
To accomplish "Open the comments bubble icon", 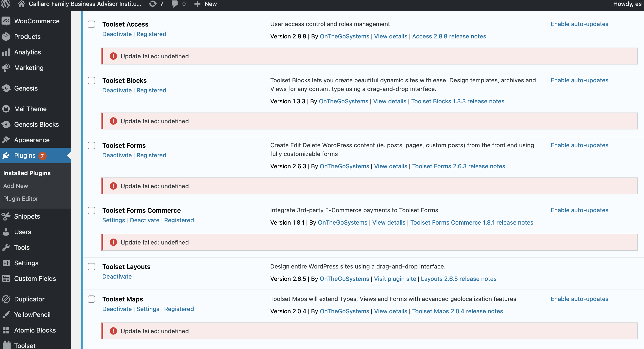I will [175, 4].
